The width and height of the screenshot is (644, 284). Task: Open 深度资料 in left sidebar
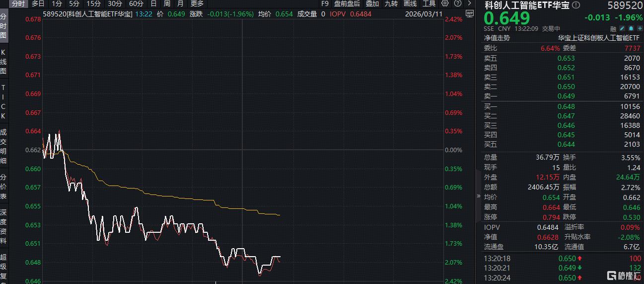[3, 226]
